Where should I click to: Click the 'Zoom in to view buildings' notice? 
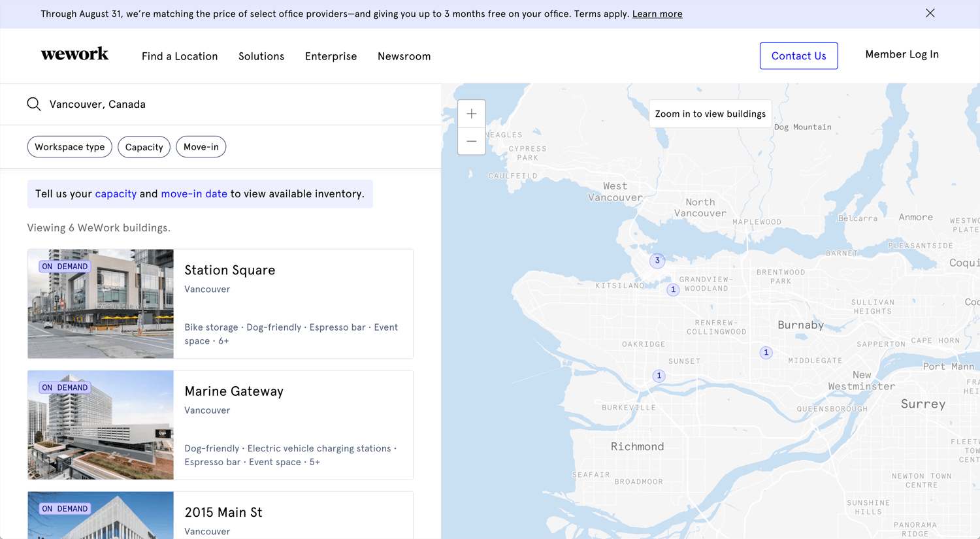710,114
